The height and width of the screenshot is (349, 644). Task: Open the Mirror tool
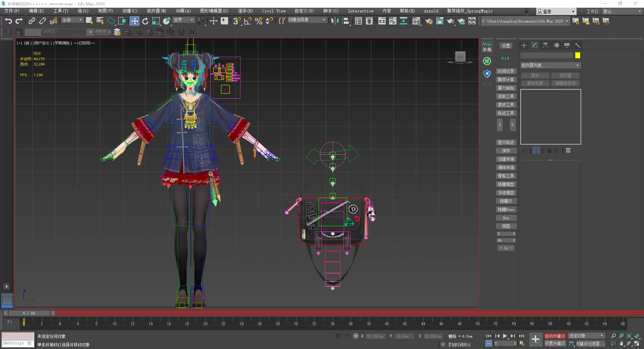point(334,21)
